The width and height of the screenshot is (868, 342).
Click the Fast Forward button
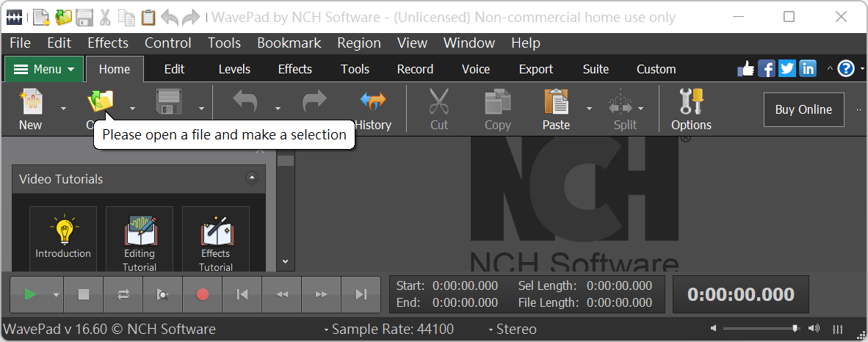click(x=322, y=294)
